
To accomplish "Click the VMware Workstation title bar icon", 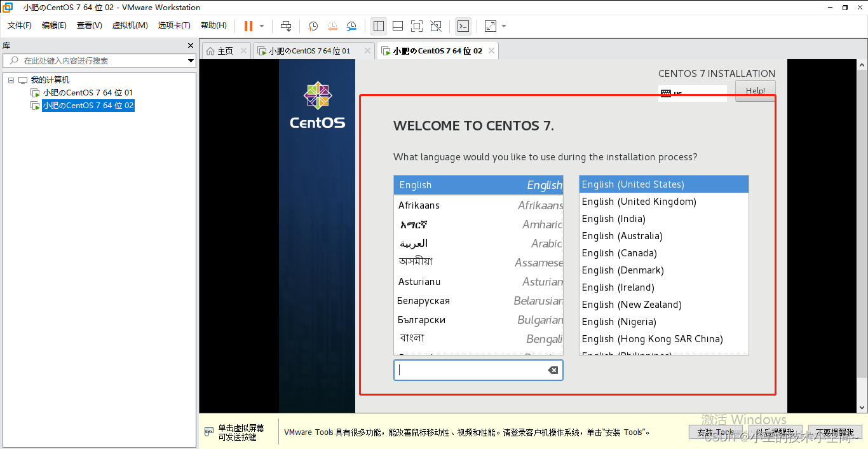I will click(8, 8).
